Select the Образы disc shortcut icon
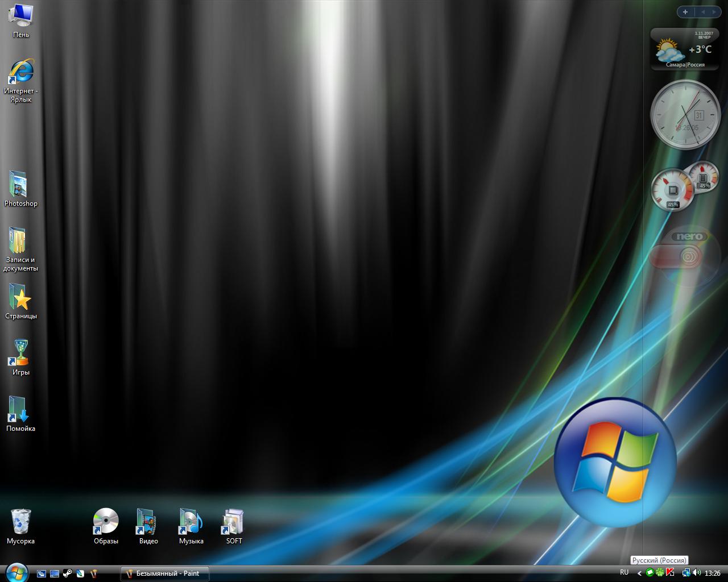 click(x=106, y=526)
